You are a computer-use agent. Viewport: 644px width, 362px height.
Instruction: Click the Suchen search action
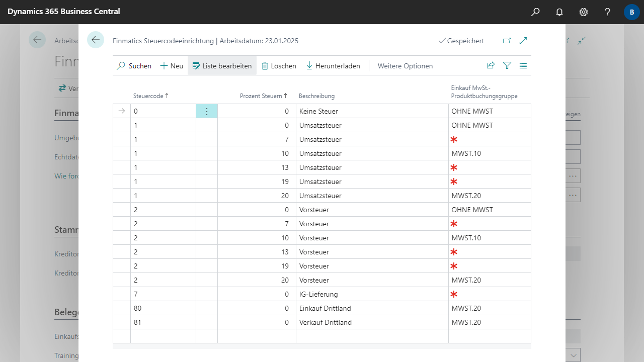[x=134, y=66]
